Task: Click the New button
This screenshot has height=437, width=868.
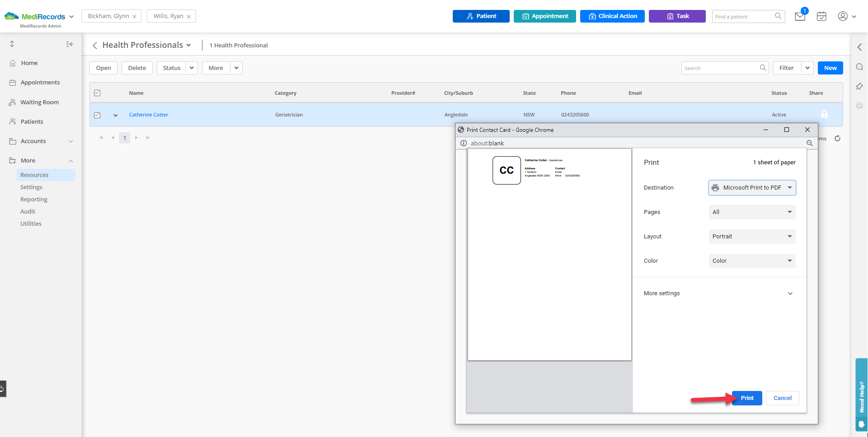Action: click(830, 68)
